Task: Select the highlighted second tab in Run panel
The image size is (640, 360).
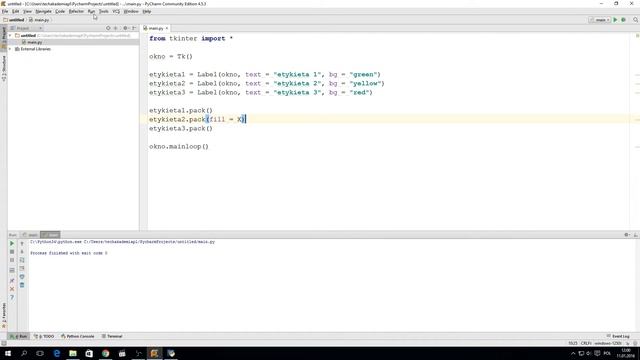Action: point(50,235)
